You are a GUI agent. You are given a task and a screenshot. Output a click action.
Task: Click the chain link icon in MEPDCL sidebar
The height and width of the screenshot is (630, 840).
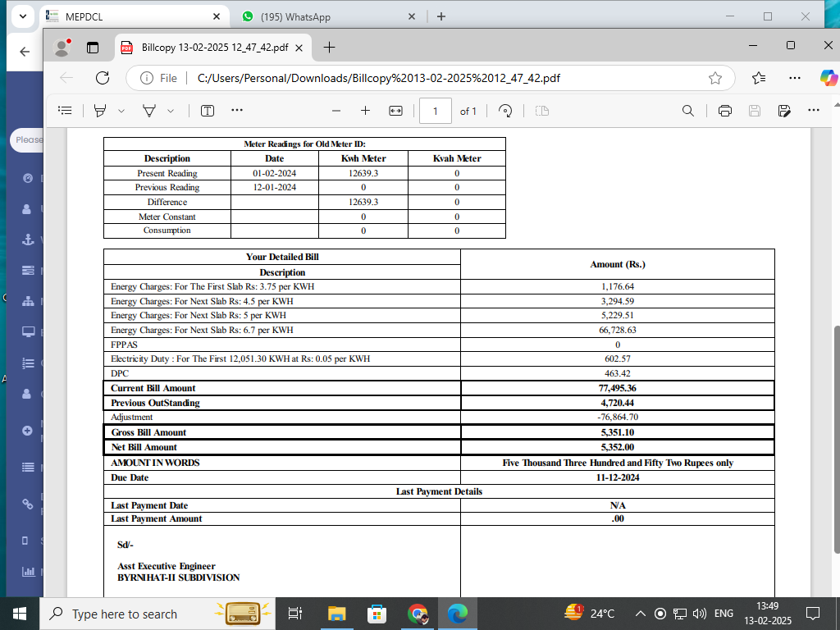[x=27, y=504]
